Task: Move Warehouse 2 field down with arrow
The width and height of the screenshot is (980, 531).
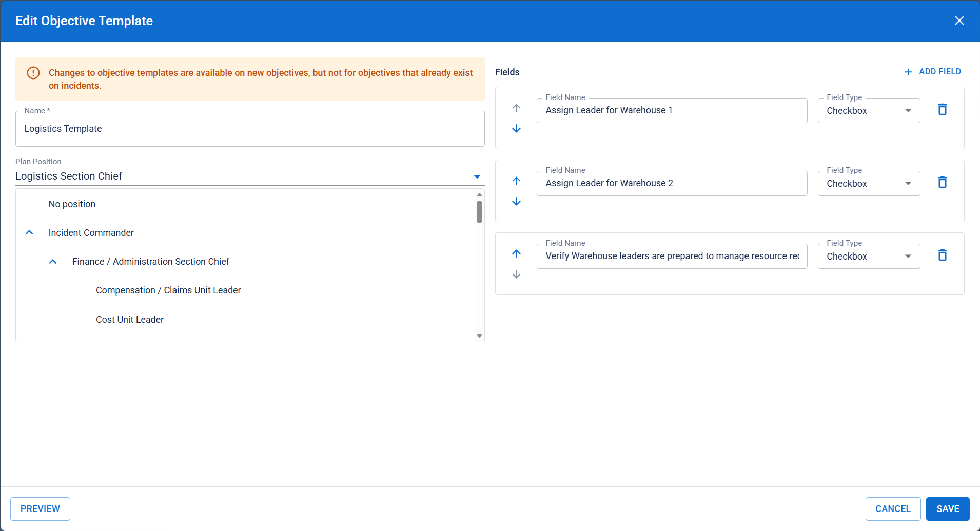Action: click(516, 202)
